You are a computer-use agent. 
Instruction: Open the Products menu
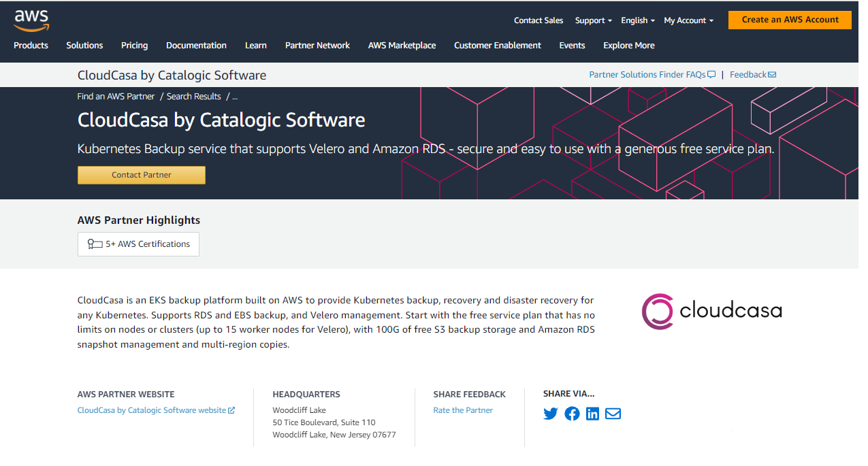[x=31, y=45]
